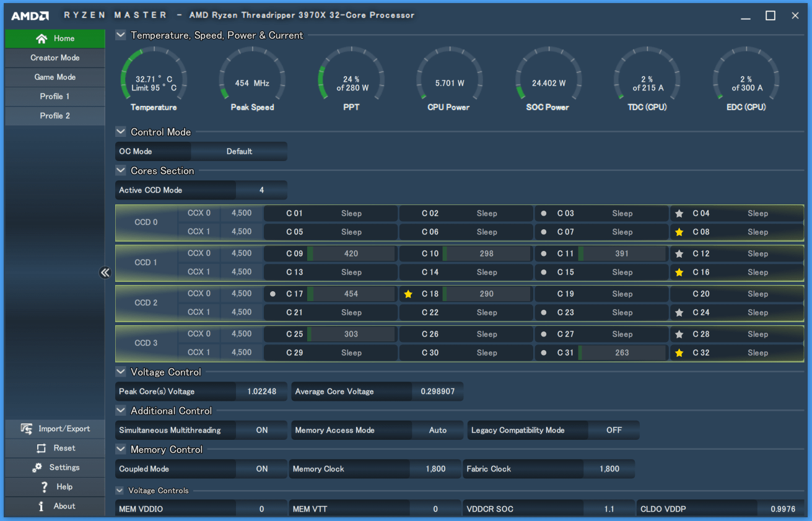This screenshot has height=521, width=812.
Task: Open Profile 2
Action: 55,116
